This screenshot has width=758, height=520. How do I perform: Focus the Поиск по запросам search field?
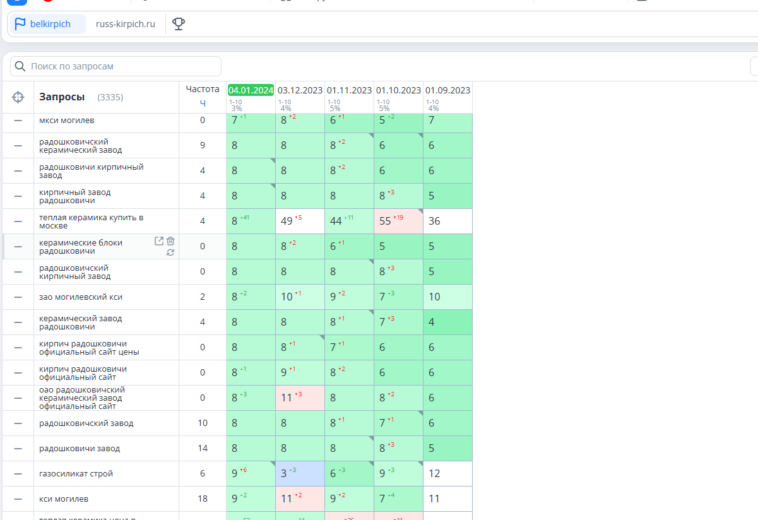pos(116,66)
